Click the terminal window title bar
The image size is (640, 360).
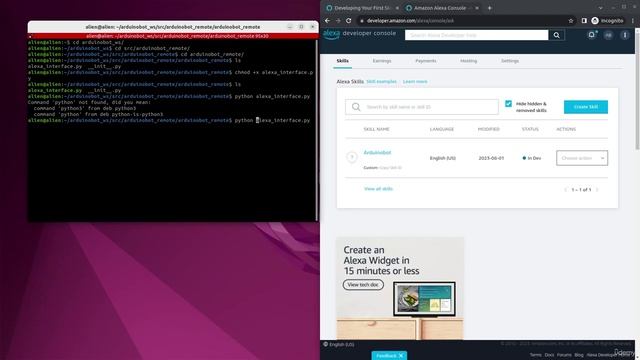(x=173, y=27)
